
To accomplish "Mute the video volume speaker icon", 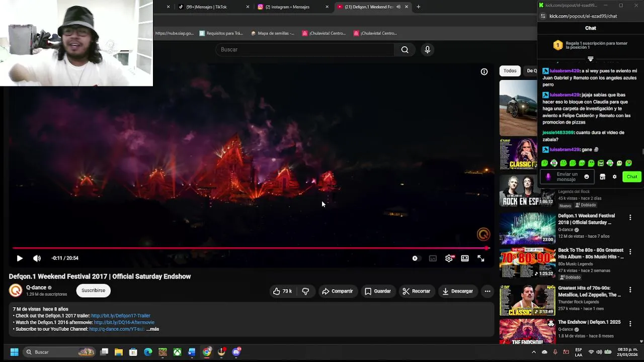I will [37, 258].
